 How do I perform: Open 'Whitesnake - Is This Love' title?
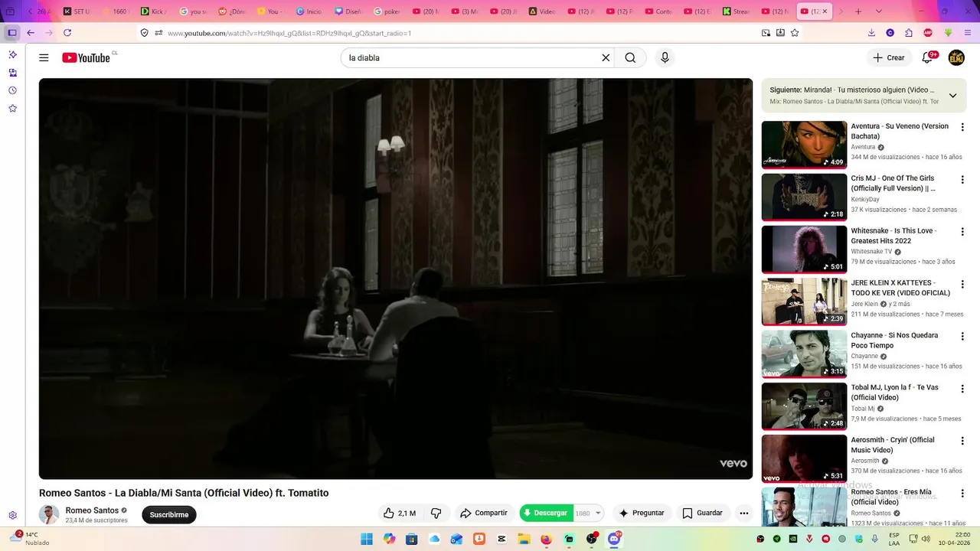893,236
